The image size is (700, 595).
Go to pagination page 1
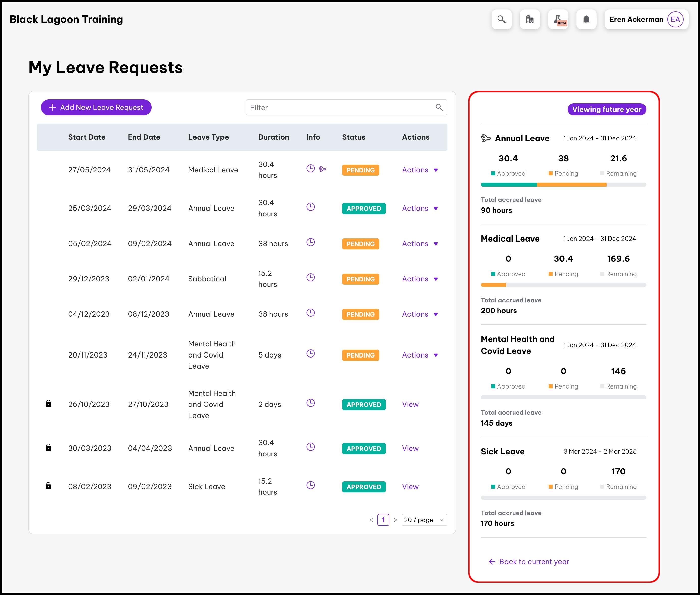(x=383, y=520)
